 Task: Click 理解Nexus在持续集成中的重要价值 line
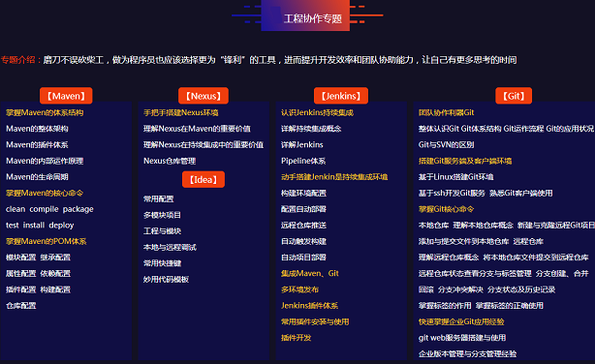click(x=204, y=145)
